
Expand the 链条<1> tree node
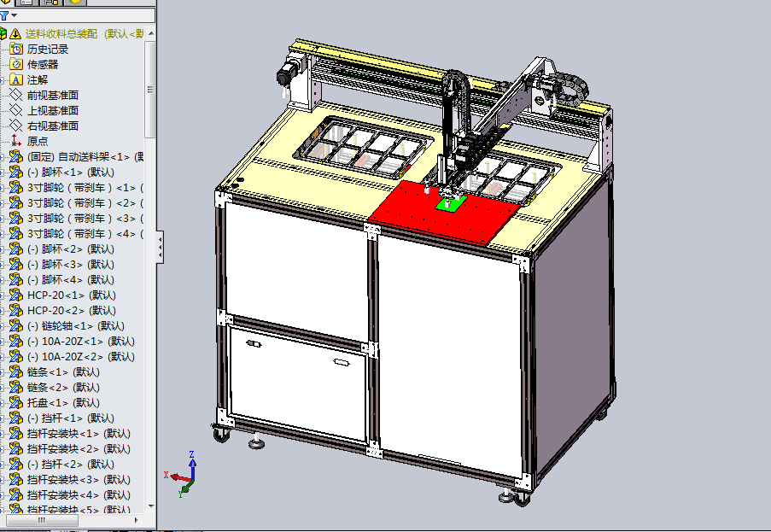click(x=2, y=372)
